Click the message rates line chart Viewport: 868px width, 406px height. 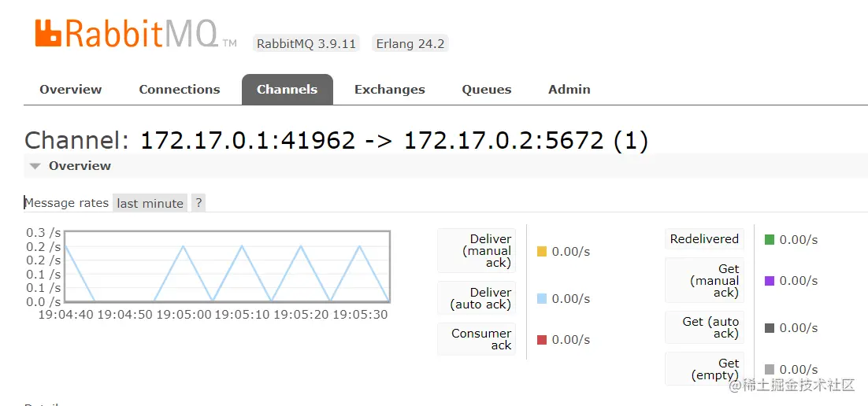[228, 267]
